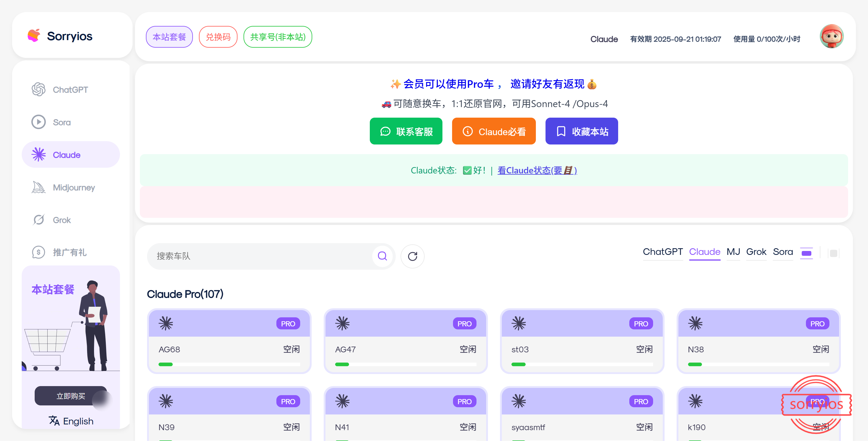Click the blue 收藏本站 button

[582, 131]
